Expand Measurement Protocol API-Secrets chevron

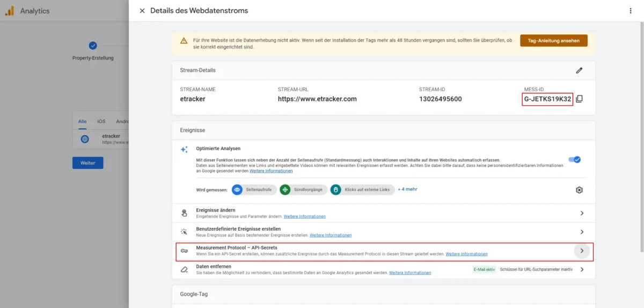click(582, 251)
